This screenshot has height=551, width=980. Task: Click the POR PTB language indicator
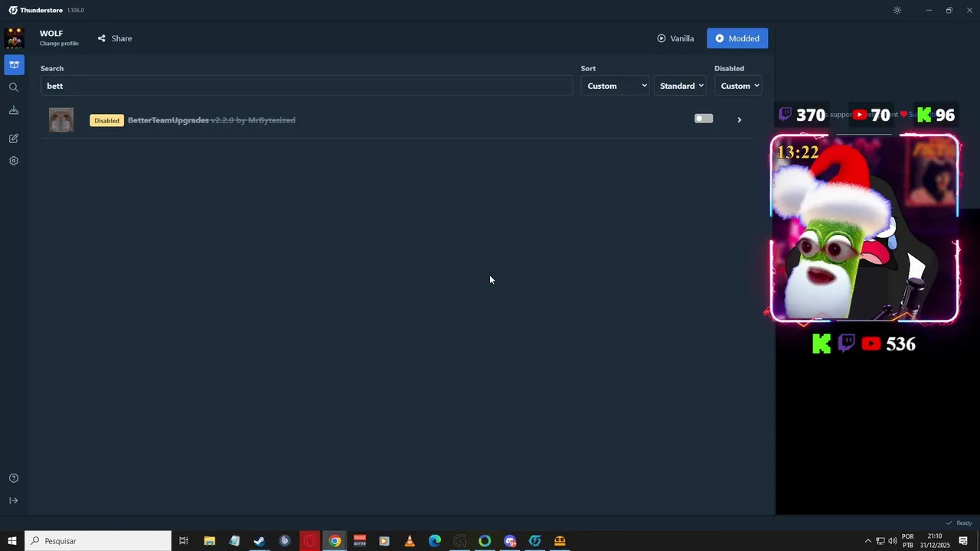click(908, 541)
